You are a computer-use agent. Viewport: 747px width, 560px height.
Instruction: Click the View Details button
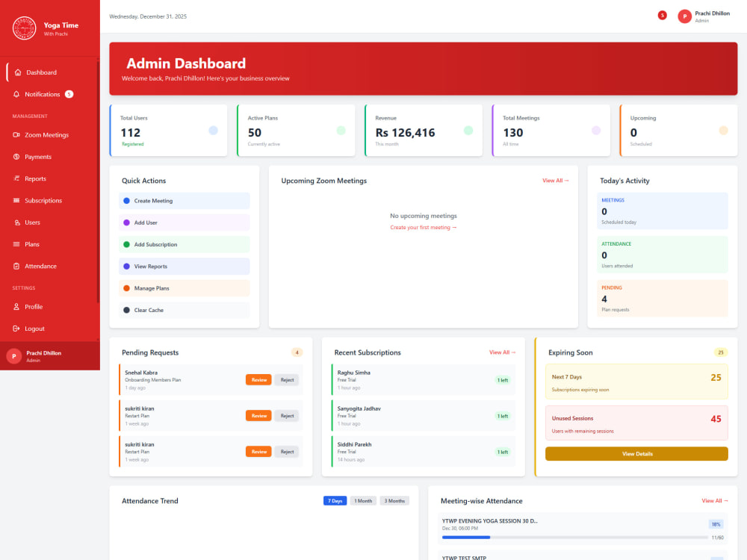(636, 454)
